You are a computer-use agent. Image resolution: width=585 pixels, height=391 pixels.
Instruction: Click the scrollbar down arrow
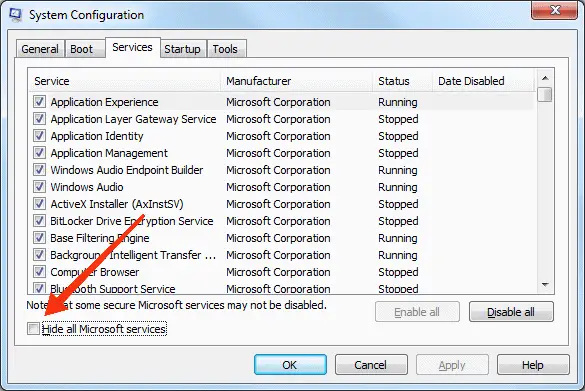click(x=545, y=285)
